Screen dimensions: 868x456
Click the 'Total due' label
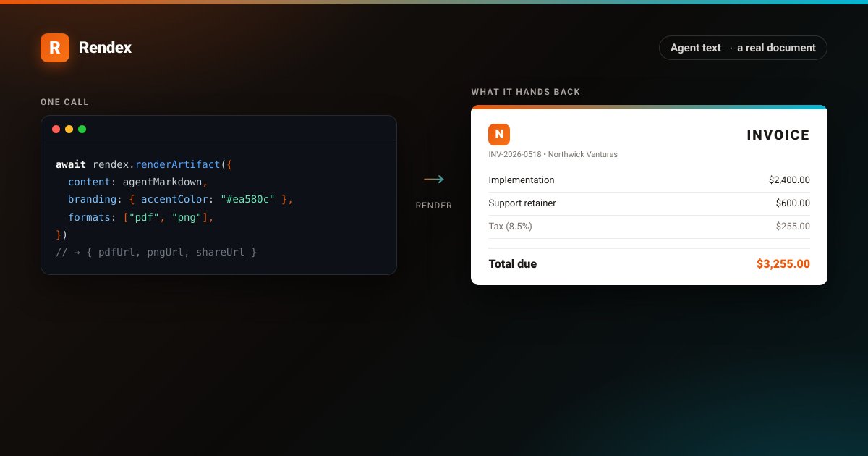click(x=513, y=264)
